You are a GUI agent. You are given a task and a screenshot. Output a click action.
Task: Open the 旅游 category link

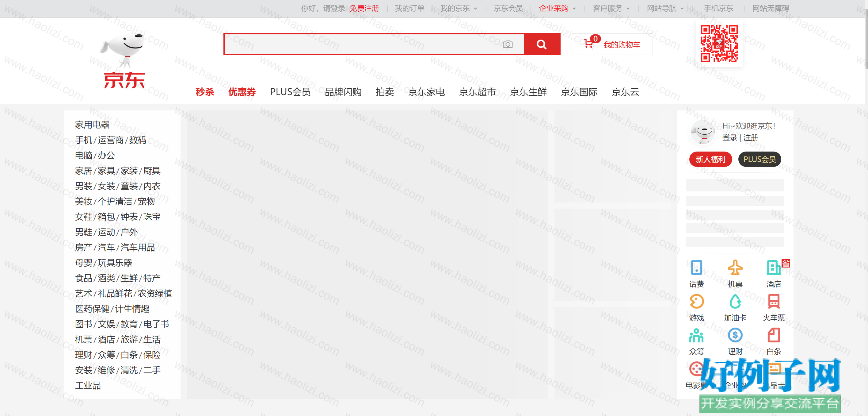click(129, 340)
